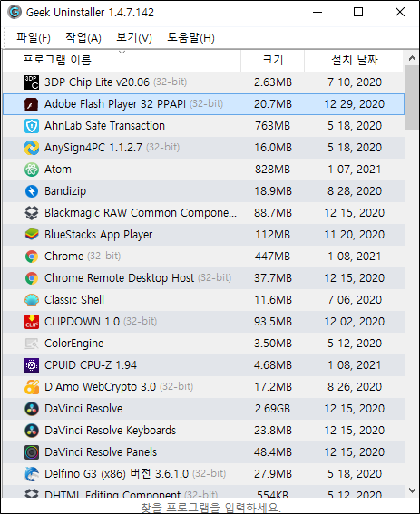Click the Chrome Remote Desktop Host icon
The image size is (420, 514).
point(32,278)
